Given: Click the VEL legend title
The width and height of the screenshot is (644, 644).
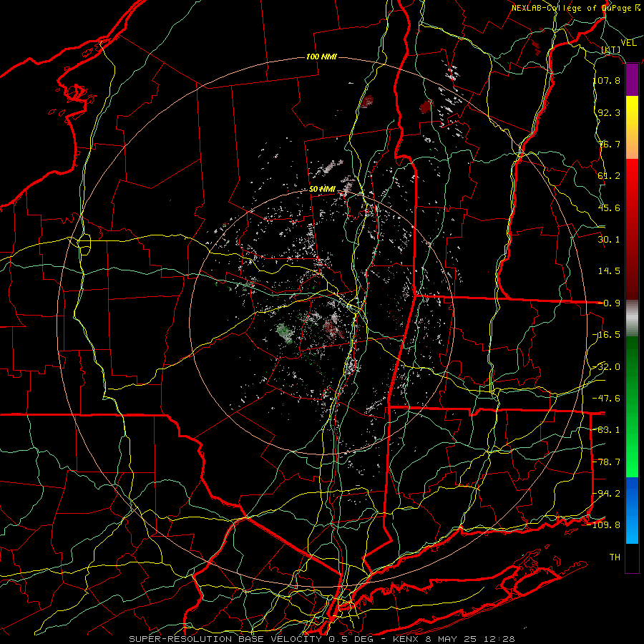Looking at the screenshot, I should (x=629, y=43).
